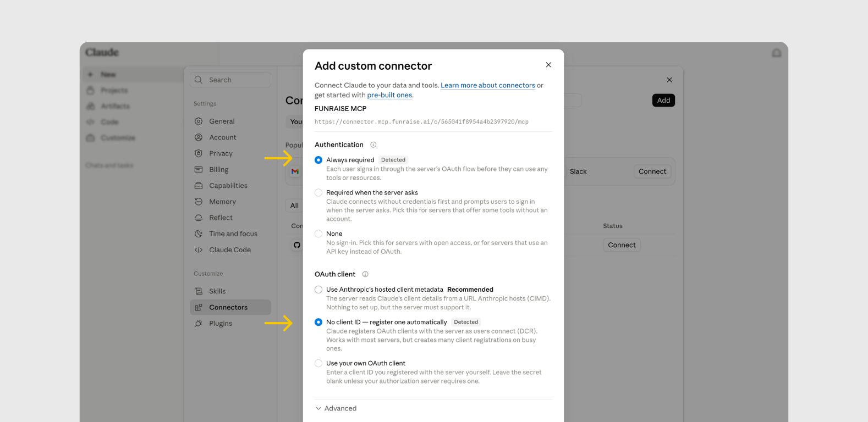This screenshot has height=422, width=868.
Task: Click the Plugins icon in Customize
Action: (x=199, y=323)
